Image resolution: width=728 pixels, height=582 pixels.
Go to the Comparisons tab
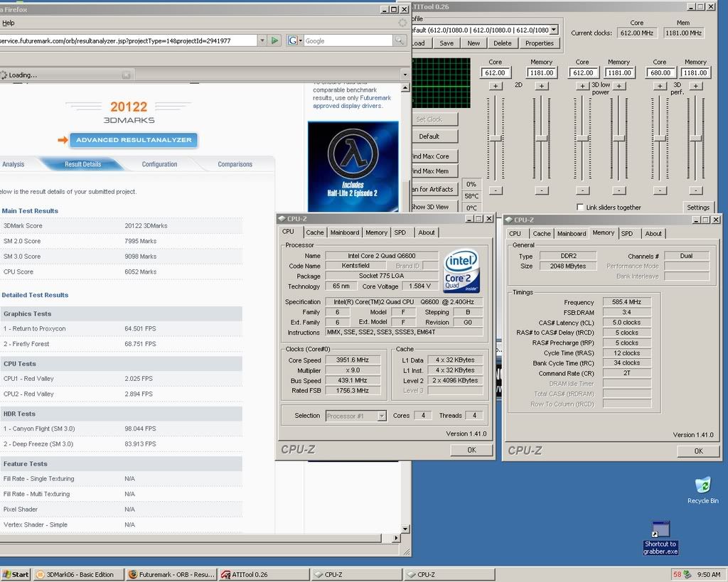[x=235, y=164]
